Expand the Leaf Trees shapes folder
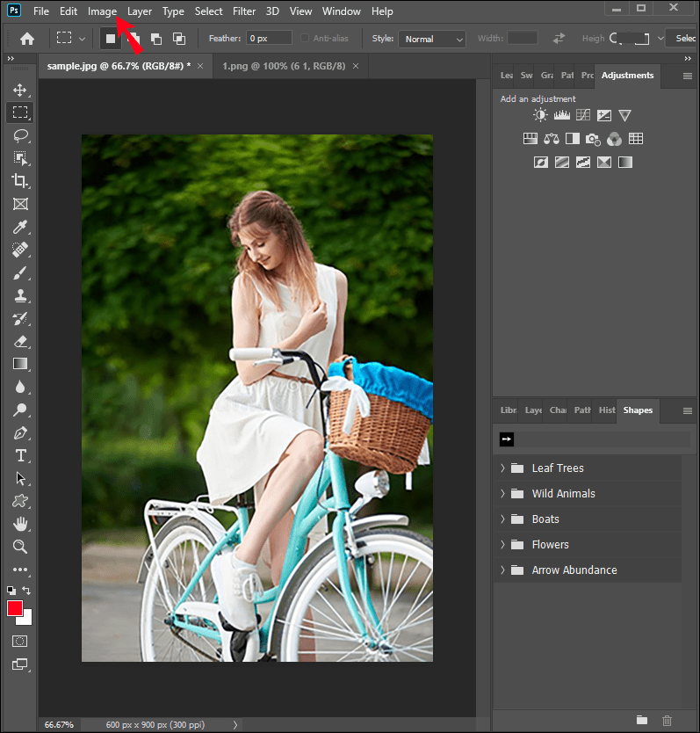 [503, 468]
